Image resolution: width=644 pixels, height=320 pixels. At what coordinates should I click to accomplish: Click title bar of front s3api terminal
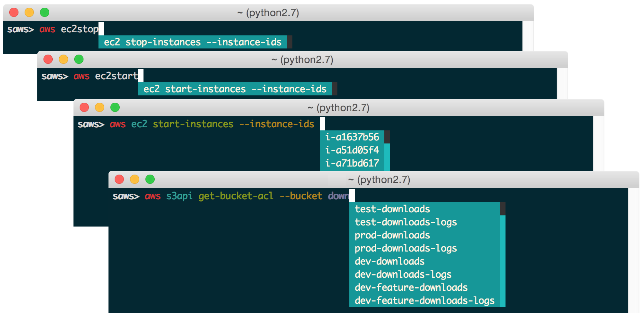[x=374, y=179]
